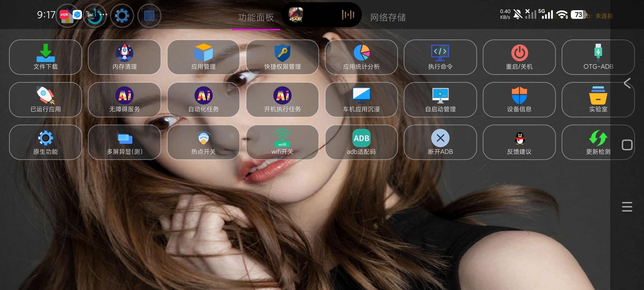The width and height of the screenshot is (644, 290).
Task: Tap the square home navigation button
Action: (627, 145)
